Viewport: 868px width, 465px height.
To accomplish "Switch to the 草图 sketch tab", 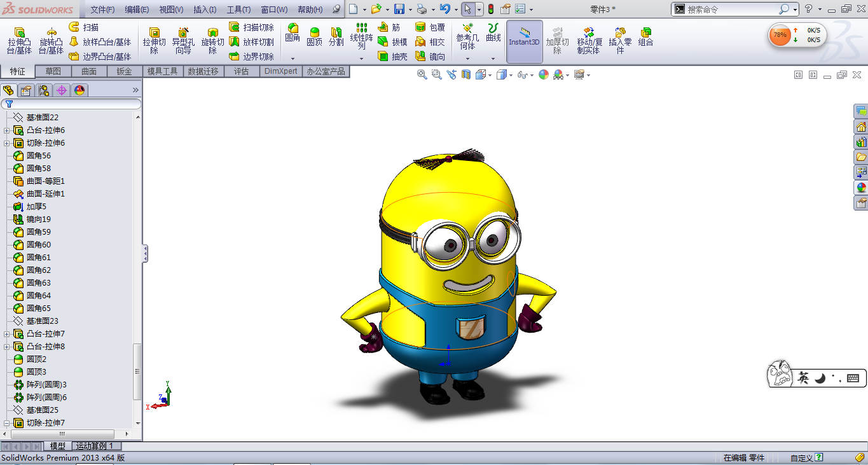I will [53, 71].
